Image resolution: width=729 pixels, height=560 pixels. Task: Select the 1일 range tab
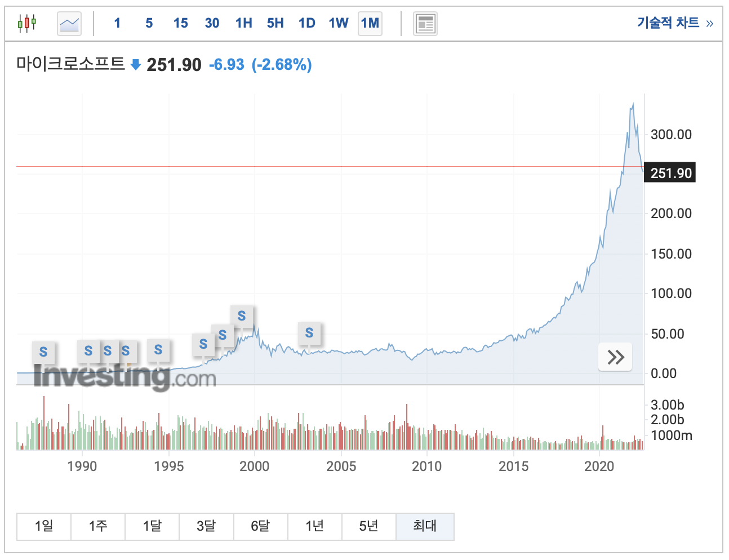coord(44,526)
